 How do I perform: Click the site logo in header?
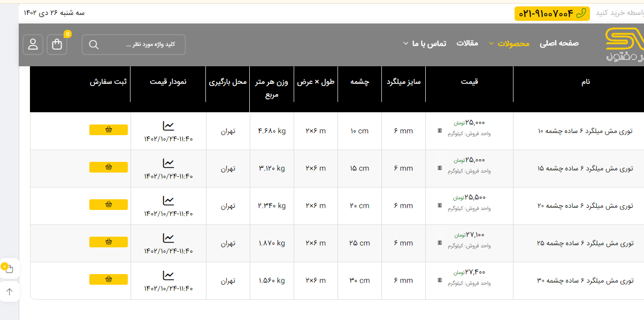pyautogui.click(x=624, y=44)
